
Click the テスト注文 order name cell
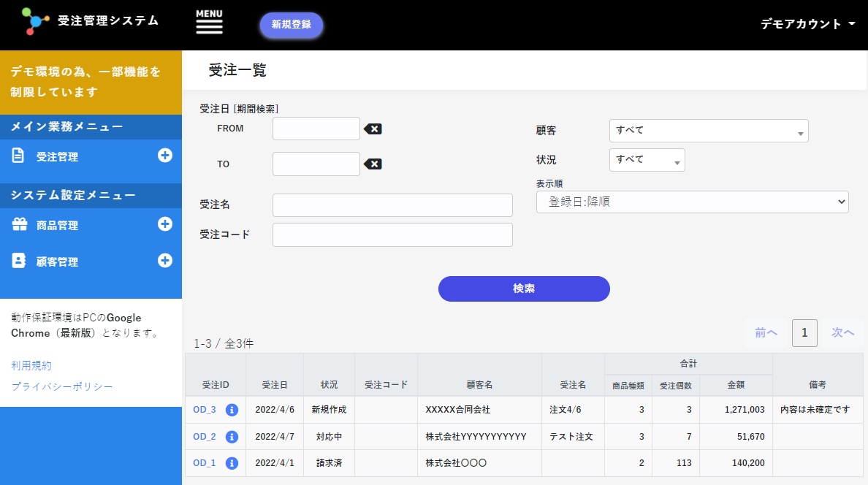[571, 437]
